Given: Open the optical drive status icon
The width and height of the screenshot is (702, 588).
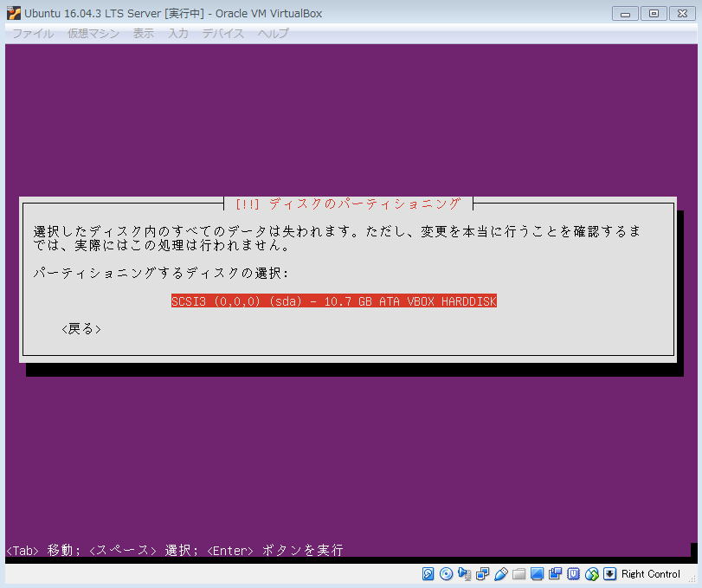Looking at the screenshot, I should point(447,574).
